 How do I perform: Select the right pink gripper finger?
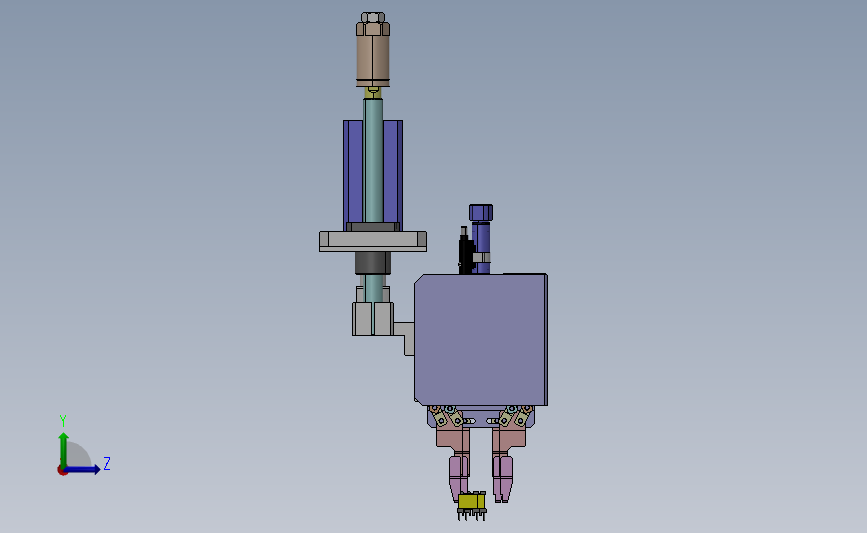[x=503, y=477]
